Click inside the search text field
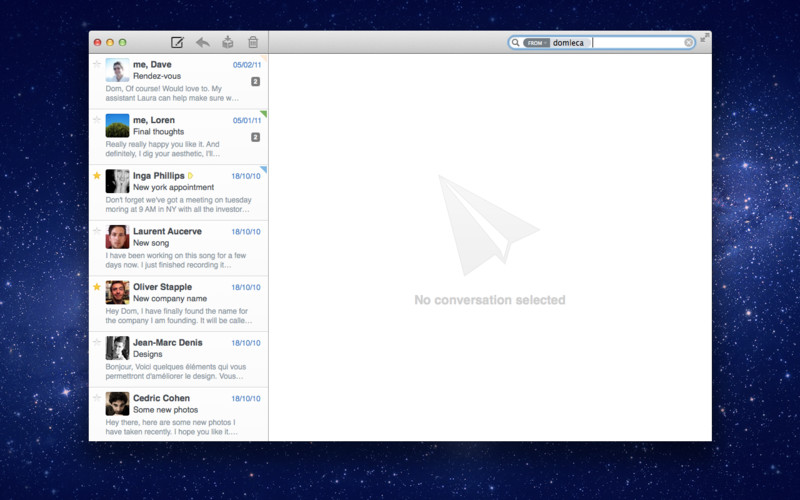The width and height of the screenshot is (800, 500). click(635, 43)
